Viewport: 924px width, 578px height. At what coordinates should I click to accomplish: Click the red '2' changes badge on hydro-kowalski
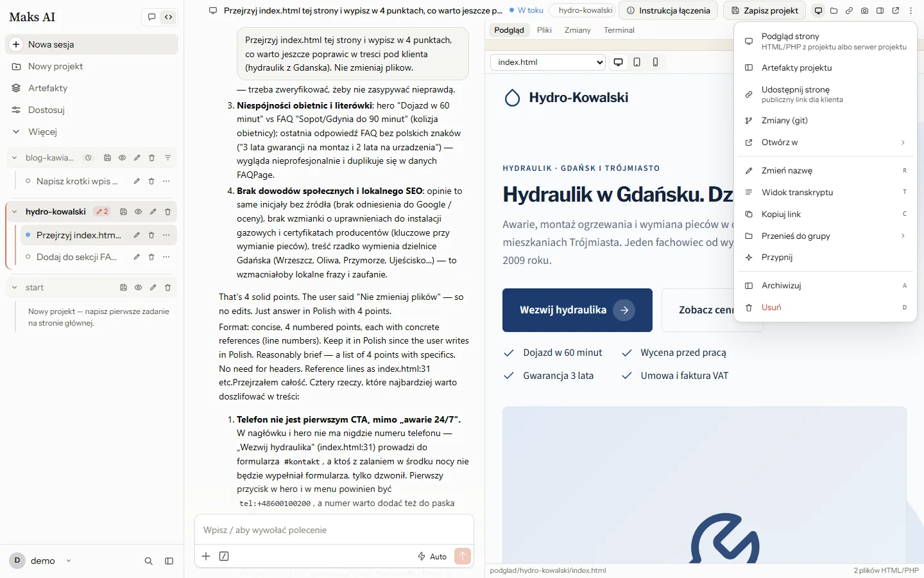102,212
